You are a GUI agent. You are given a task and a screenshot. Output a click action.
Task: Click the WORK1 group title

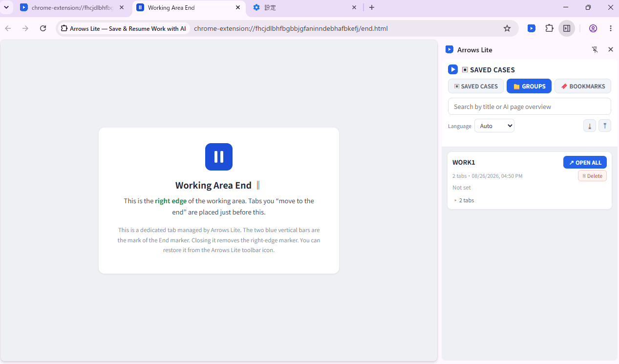pyautogui.click(x=464, y=162)
